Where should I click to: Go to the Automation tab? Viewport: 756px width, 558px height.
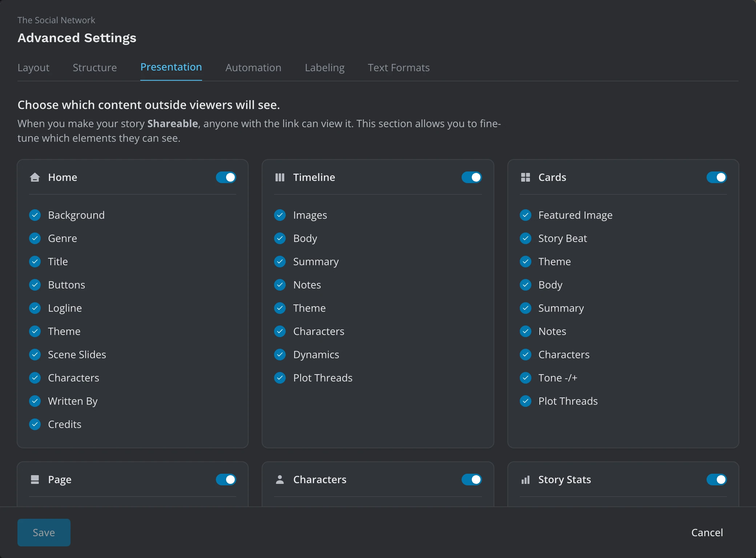253,68
